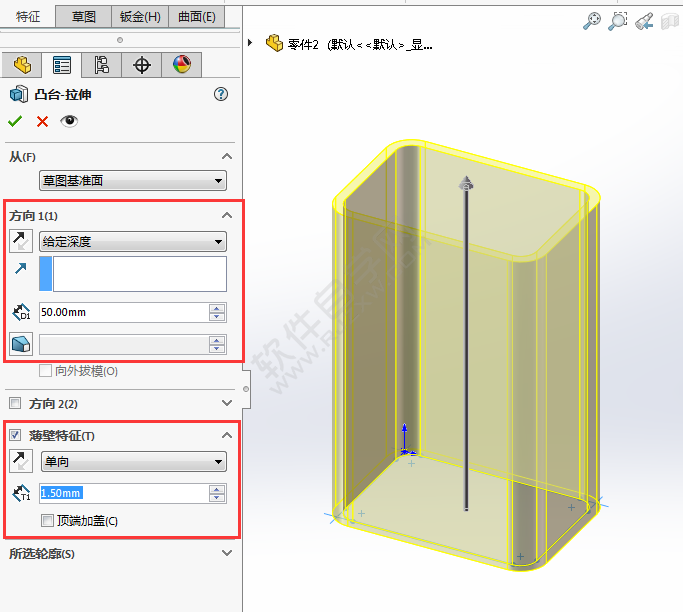Click the direction of extrusion arrow icon

click(20, 268)
